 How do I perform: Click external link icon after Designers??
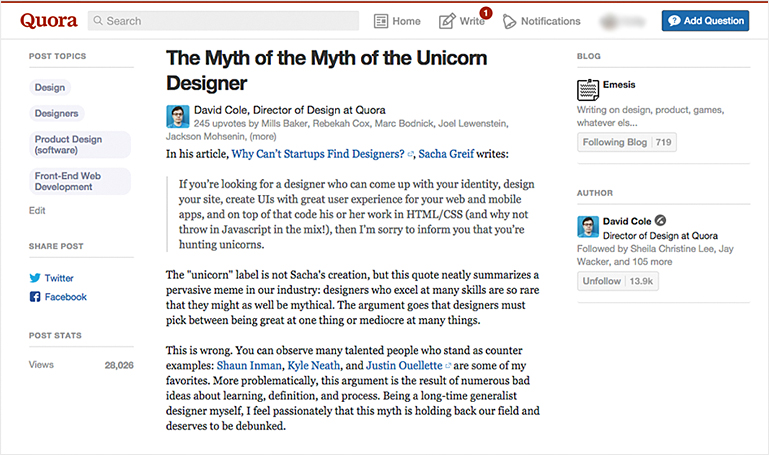410,155
